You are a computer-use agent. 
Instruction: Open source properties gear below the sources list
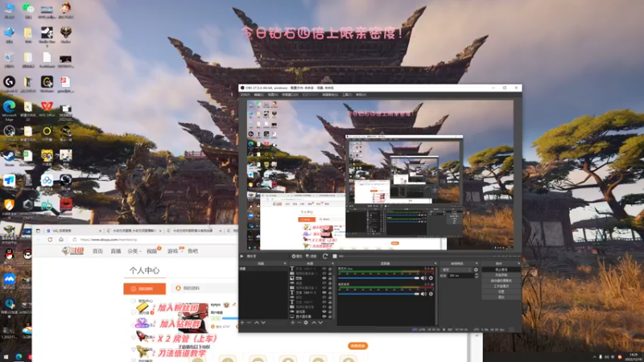[306, 323]
